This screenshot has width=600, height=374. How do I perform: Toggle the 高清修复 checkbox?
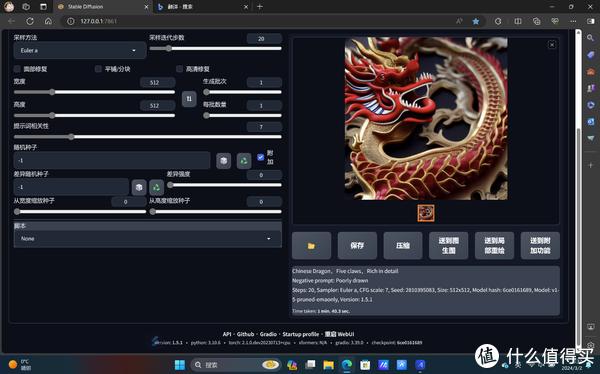click(x=179, y=69)
